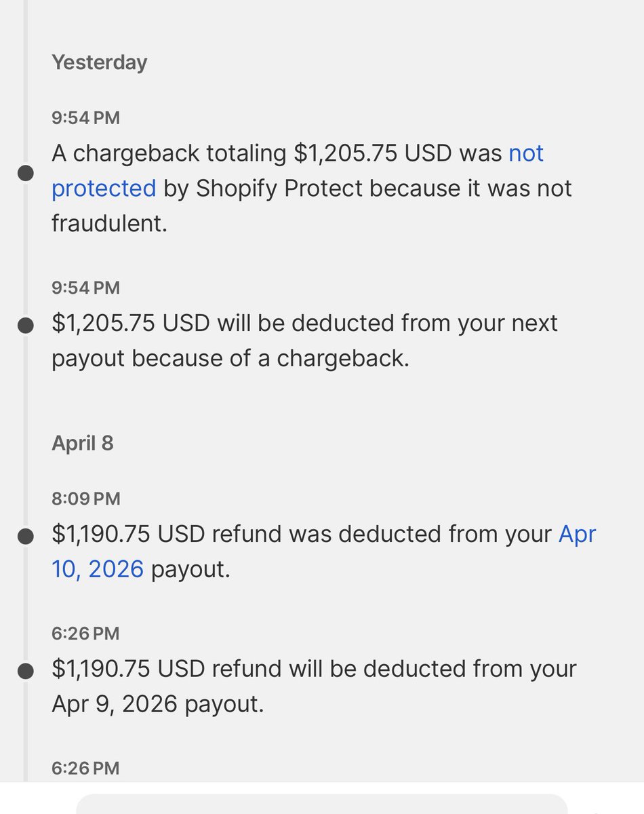Screen dimensions: 644x814
Task: Click the bullet beside the refund was deducted entry
Action: click(26, 537)
